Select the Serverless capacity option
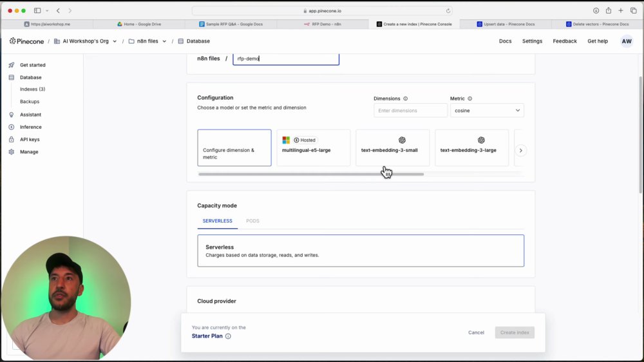This screenshot has height=362, width=644. click(x=361, y=251)
